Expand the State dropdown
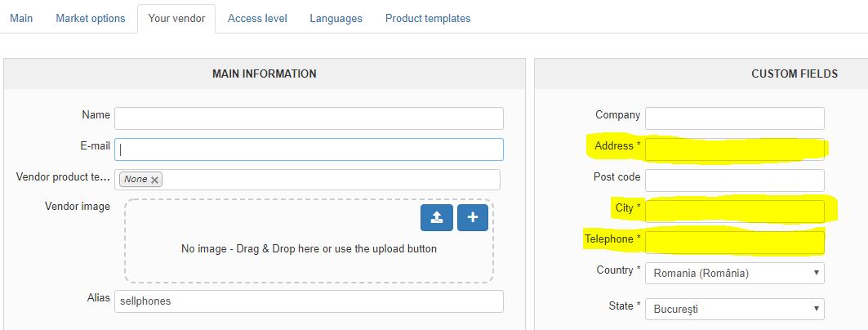Viewport: 868px width, 330px height. point(734,310)
